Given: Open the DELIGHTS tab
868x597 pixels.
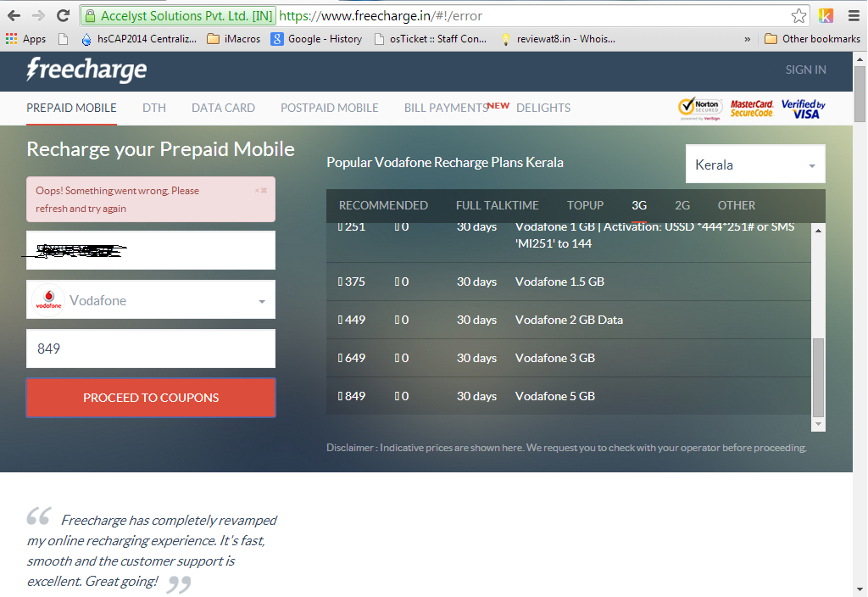Looking at the screenshot, I should point(543,108).
